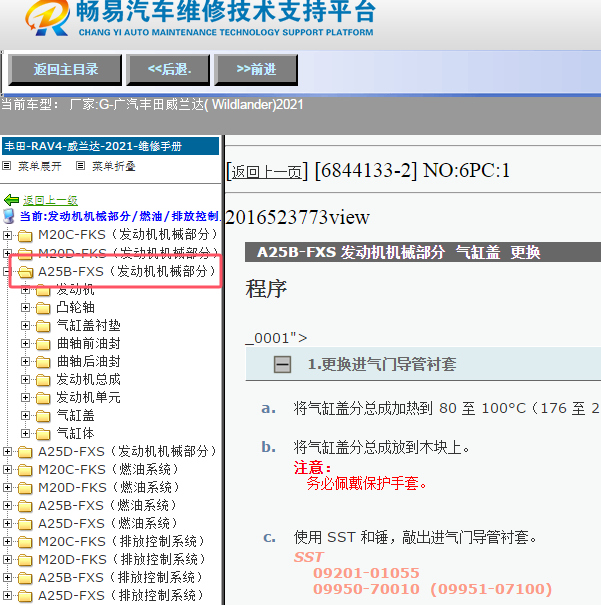Expand the 曲轴后油封 folder

[25, 362]
